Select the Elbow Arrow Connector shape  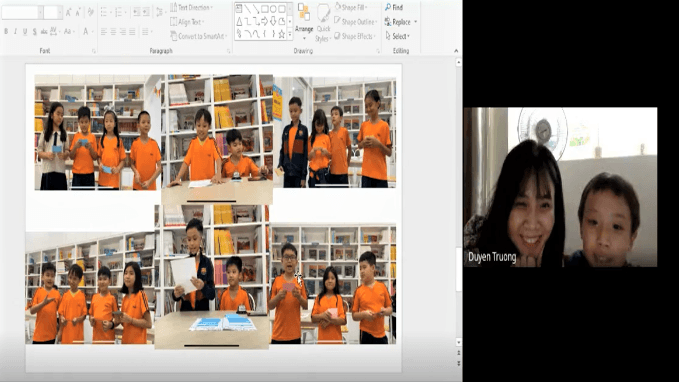point(256,21)
